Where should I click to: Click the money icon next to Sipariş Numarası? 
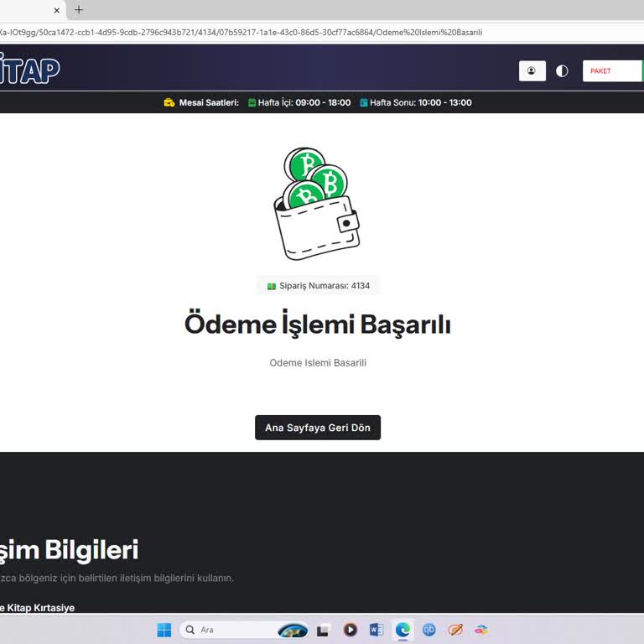tap(272, 286)
